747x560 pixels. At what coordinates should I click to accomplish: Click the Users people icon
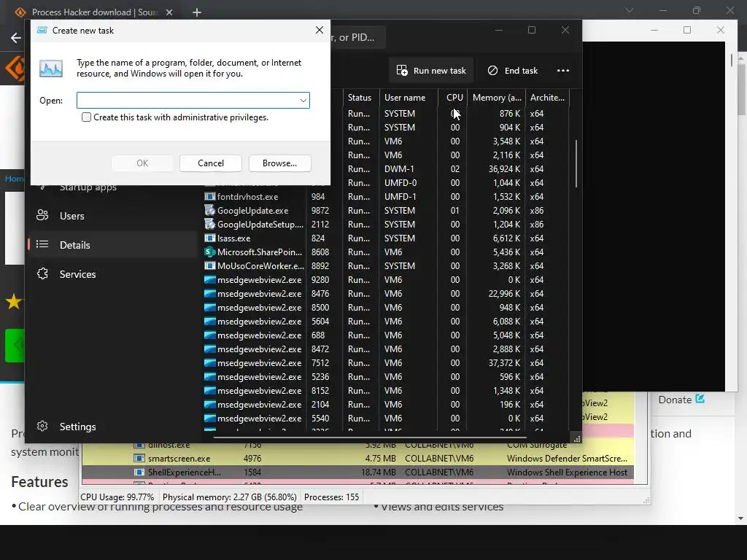(x=42, y=216)
